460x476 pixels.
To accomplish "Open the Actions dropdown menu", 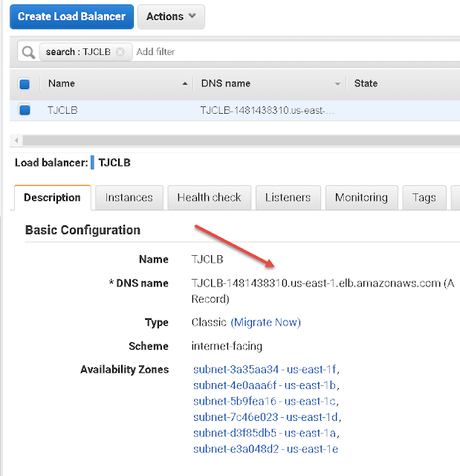I will pyautogui.click(x=171, y=16).
